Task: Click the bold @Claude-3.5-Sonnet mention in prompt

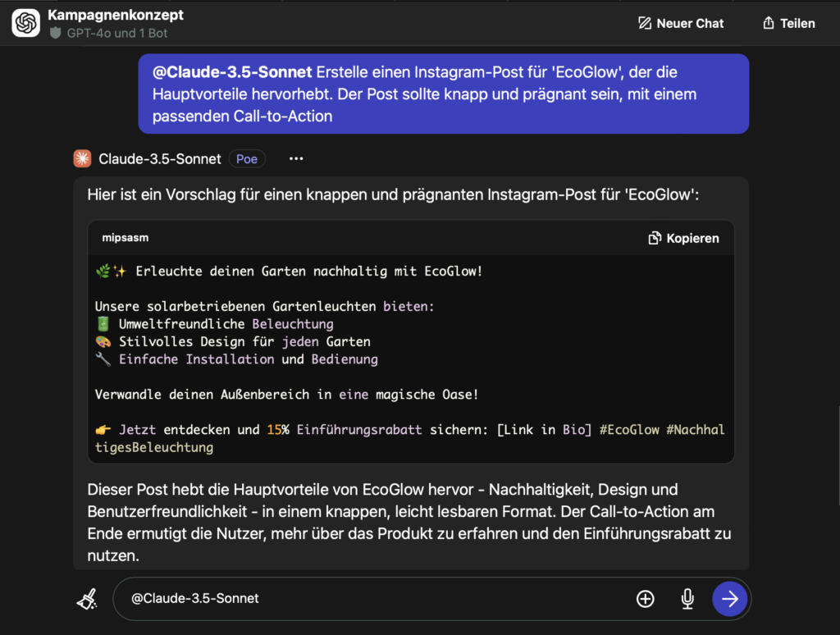Action: 232,72
